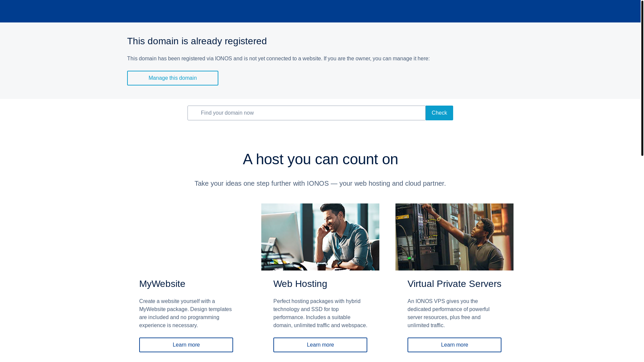Image resolution: width=644 pixels, height=362 pixels.
Task: Click the Manage this domain button
Action: click(172, 78)
